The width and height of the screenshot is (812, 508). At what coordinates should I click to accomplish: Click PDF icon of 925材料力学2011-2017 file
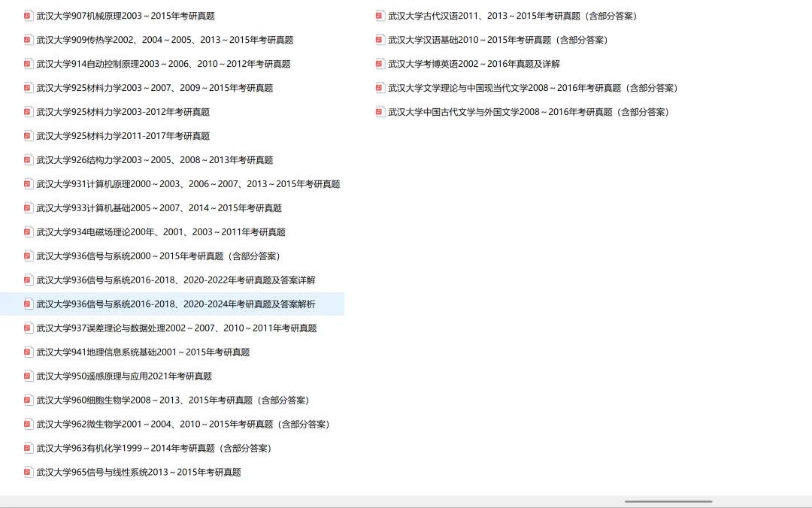point(29,136)
